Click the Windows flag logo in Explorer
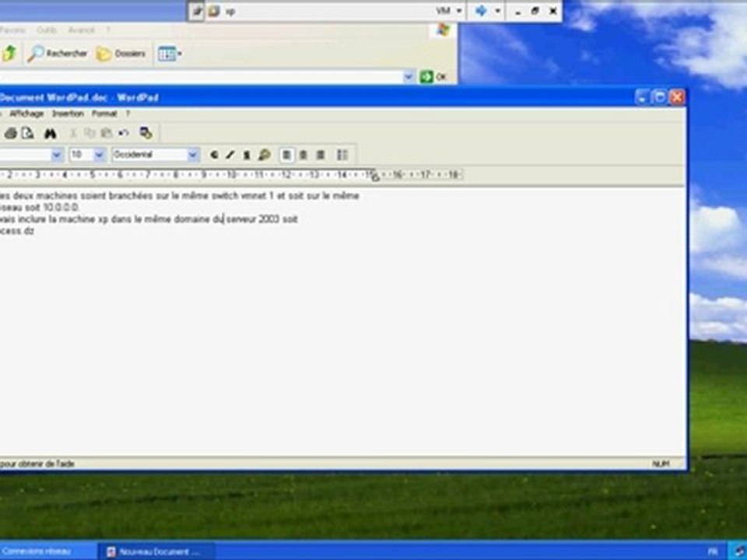 tap(443, 30)
